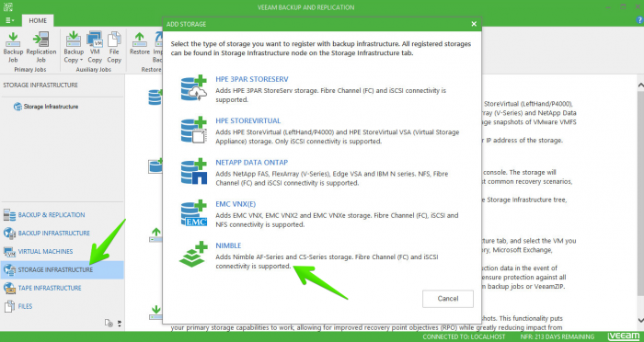Click the help question mark icon
This screenshot has height=342, width=644.
639,19
